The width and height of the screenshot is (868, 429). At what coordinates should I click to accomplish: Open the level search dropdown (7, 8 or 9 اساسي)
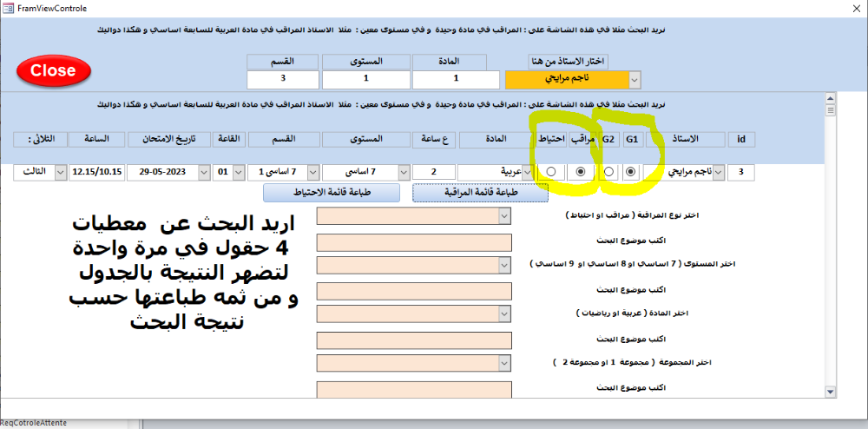pos(506,264)
